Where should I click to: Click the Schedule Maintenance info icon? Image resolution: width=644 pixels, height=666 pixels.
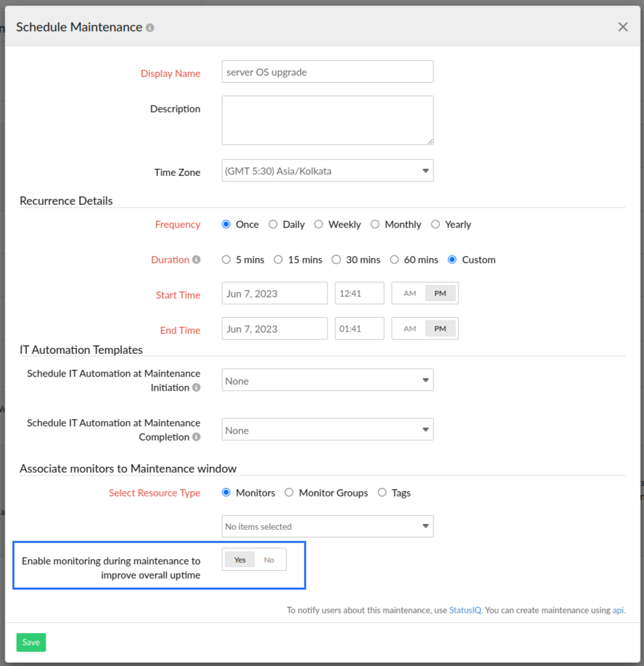[x=150, y=27]
